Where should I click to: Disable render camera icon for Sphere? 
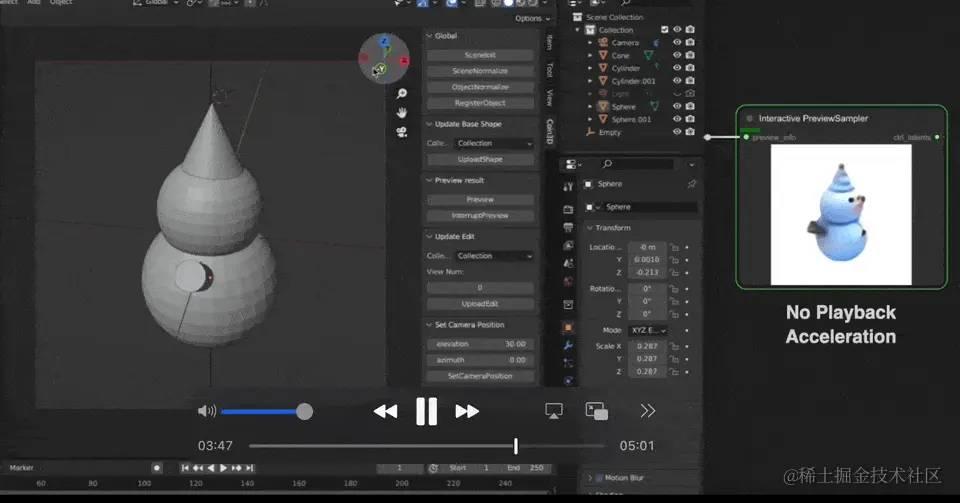(690, 106)
